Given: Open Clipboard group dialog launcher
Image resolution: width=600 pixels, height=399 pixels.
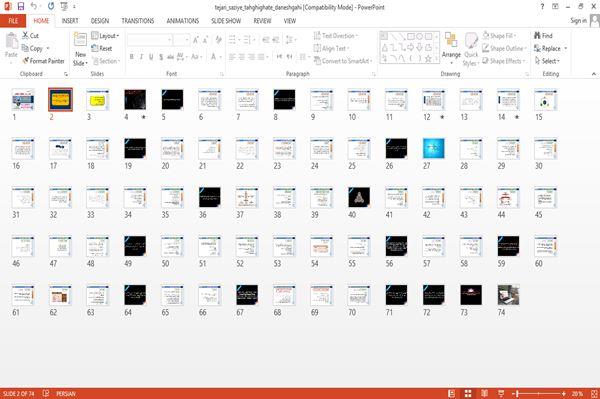Looking at the screenshot, I should pos(66,74).
